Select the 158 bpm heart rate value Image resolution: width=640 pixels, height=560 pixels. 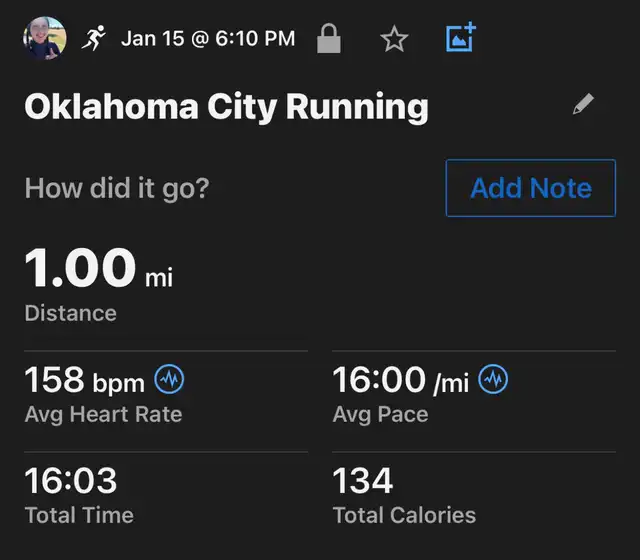[85, 380]
